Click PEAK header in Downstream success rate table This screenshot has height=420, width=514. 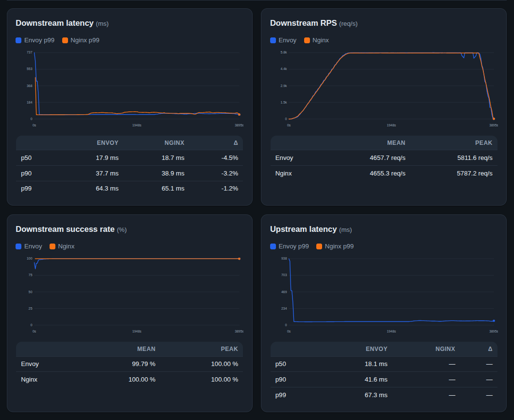229,349
